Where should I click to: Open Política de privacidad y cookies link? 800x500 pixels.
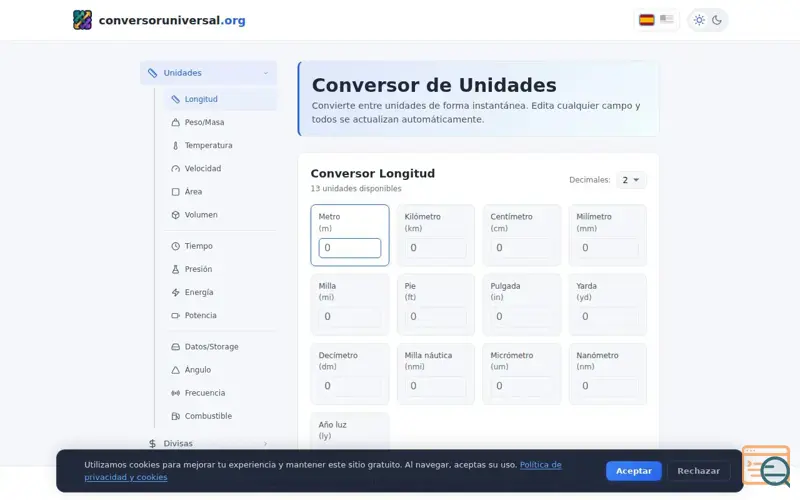click(322, 471)
